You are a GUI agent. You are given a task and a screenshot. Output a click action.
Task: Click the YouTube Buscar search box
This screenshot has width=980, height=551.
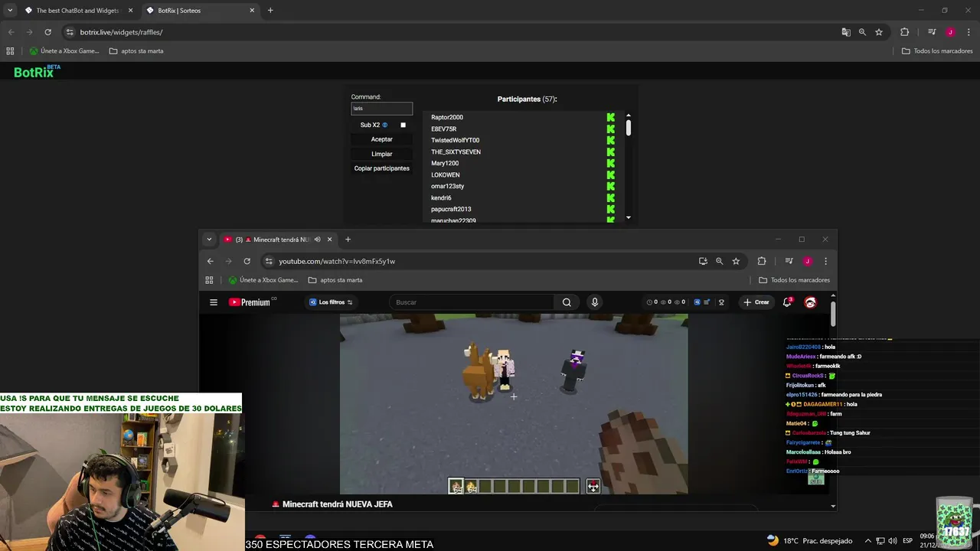[471, 302]
